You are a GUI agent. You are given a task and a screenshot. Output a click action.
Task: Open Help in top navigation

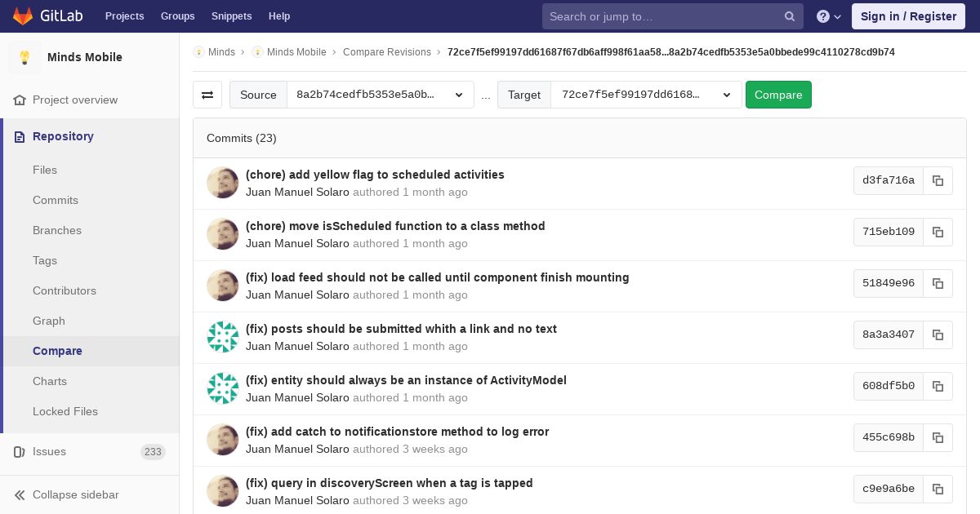tap(279, 16)
